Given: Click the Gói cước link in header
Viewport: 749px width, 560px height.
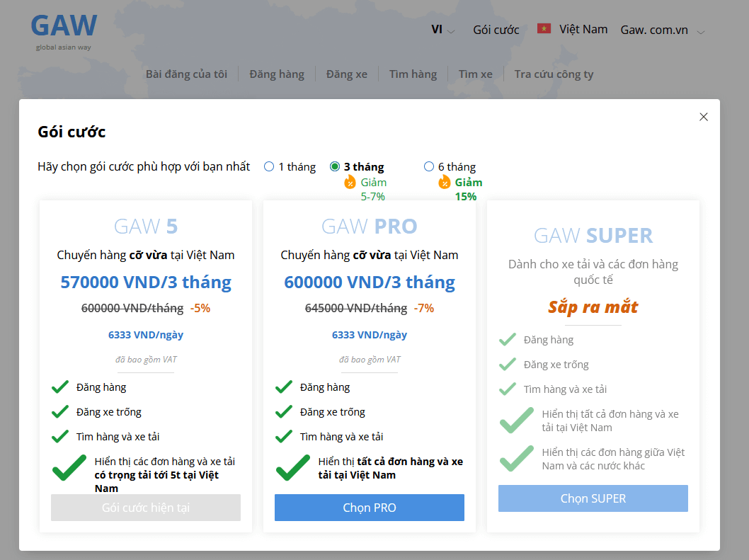Looking at the screenshot, I should (x=496, y=30).
